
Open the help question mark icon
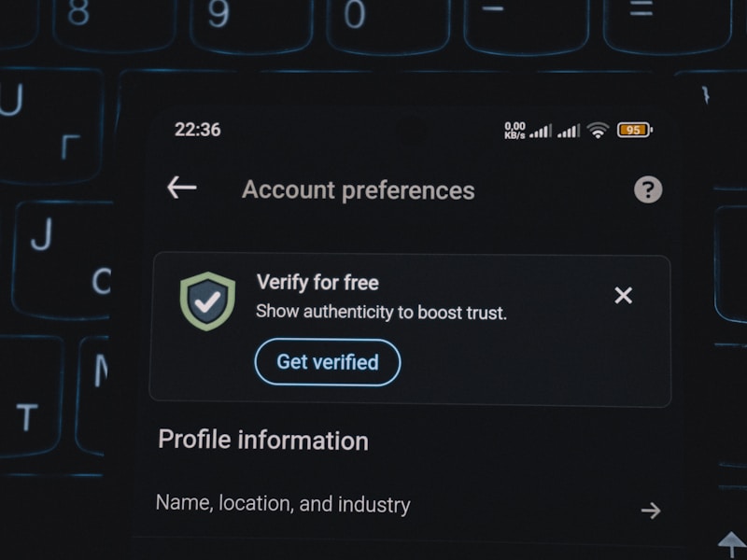click(648, 189)
